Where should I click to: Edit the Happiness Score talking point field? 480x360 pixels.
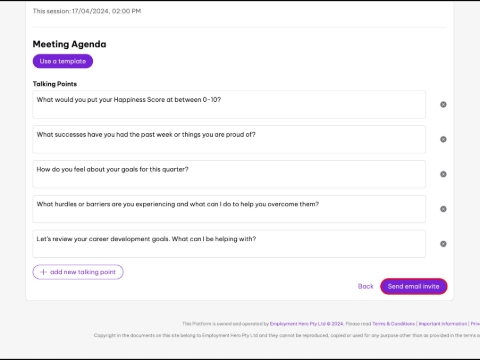[x=229, y=104]
